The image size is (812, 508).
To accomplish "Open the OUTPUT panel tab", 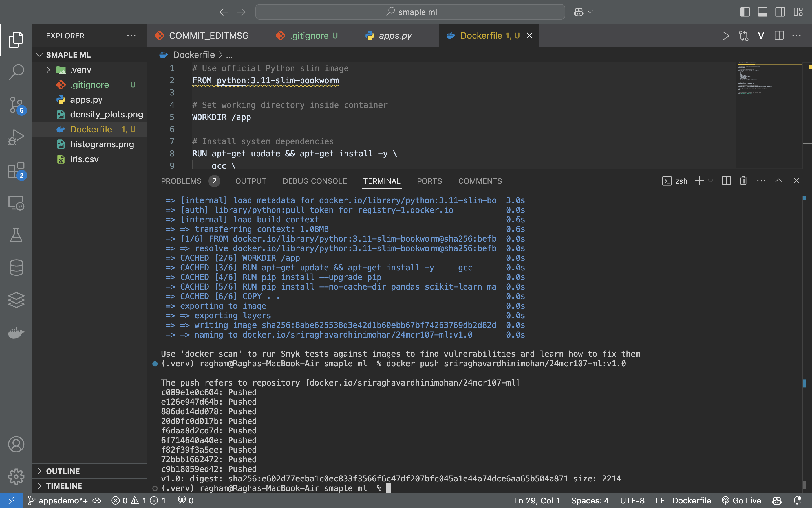I will click(x=251, y=181).
